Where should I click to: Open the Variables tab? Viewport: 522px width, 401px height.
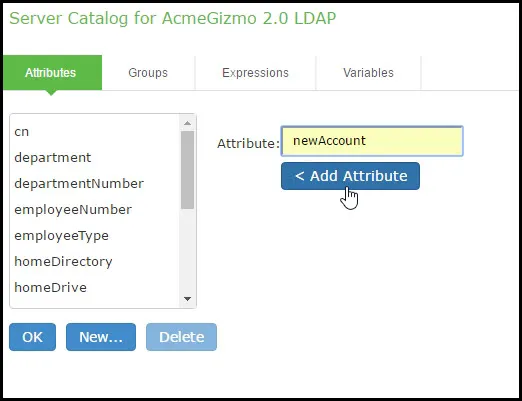tap(368, 73)
